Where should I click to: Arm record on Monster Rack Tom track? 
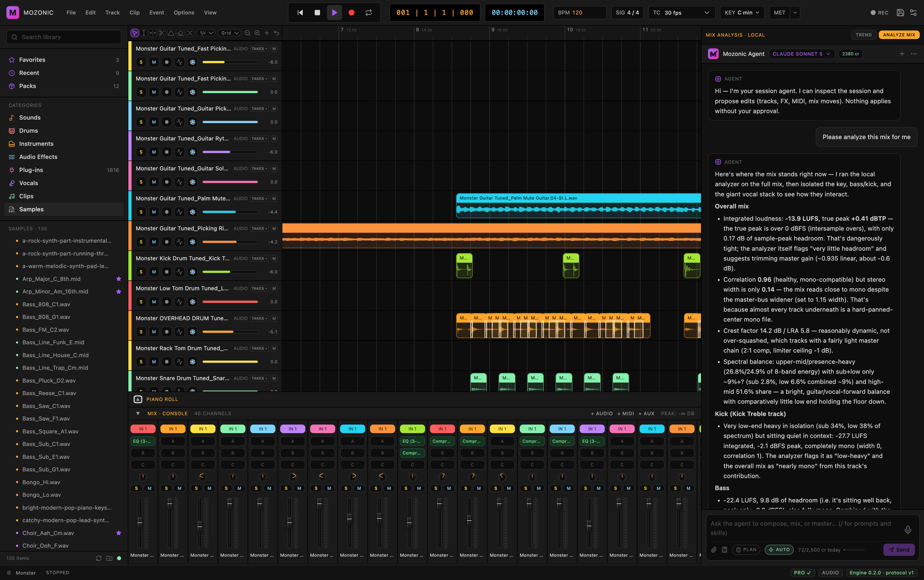tap(167, 362)
